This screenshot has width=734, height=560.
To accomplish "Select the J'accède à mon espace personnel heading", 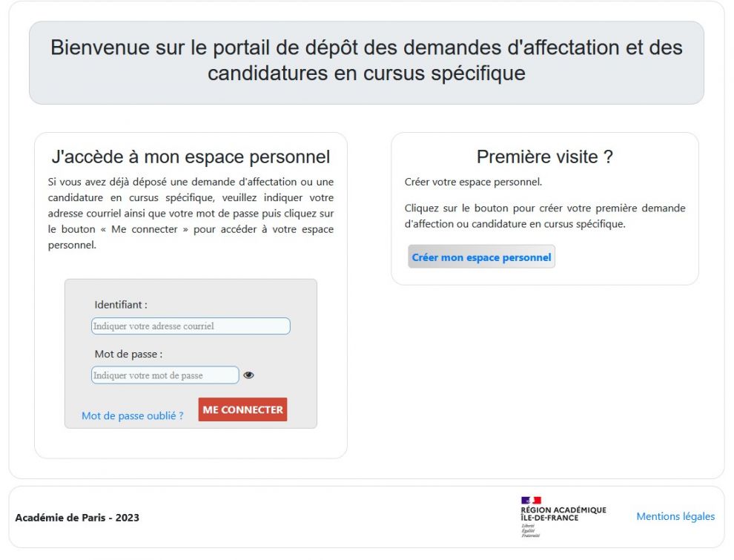I will click(191, 157).
